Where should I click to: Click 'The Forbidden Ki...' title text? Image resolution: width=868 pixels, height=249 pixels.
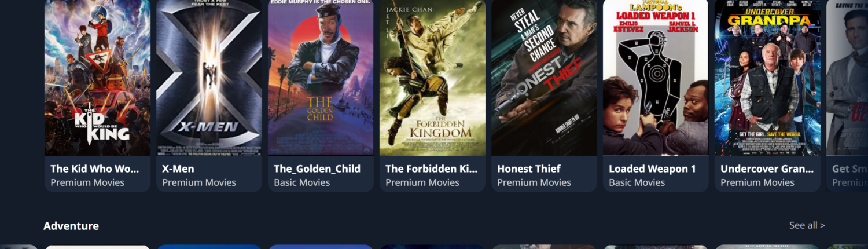click(x=432, y=169)
